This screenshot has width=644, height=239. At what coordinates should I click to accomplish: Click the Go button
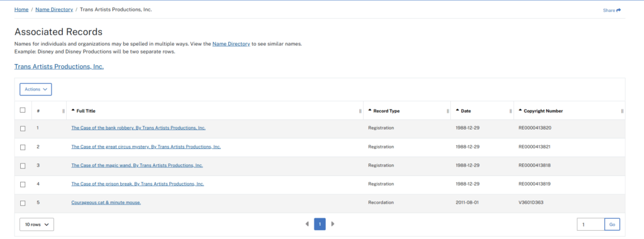coord(612,225)
